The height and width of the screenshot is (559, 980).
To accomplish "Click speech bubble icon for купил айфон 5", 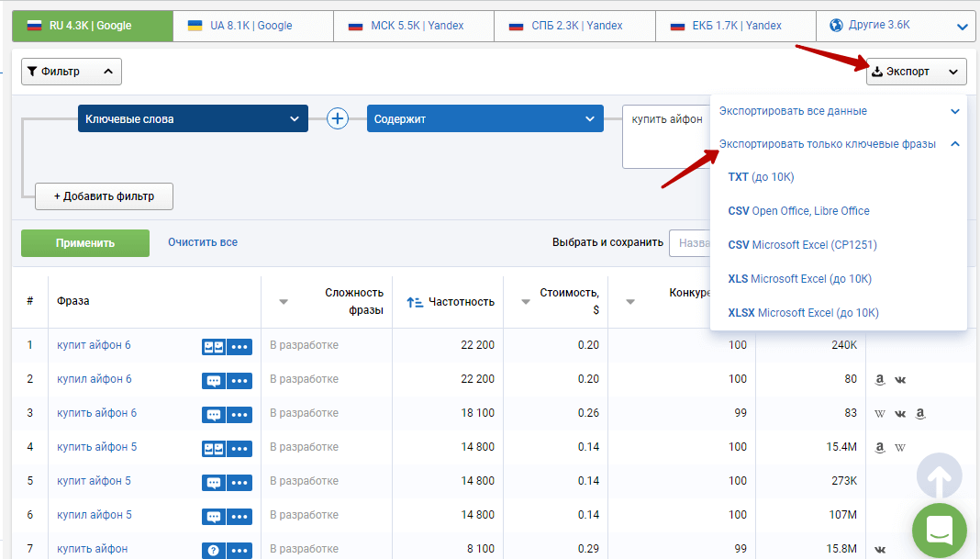I will point(214,516).
